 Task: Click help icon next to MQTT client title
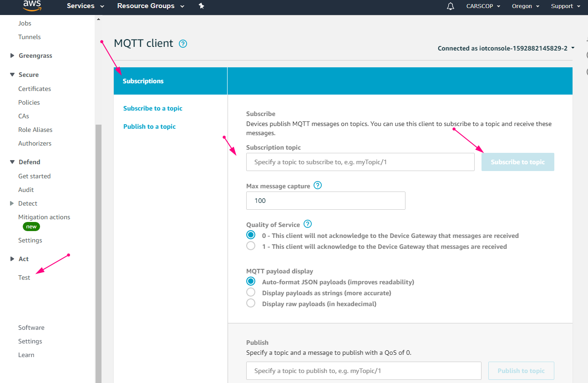click(x=183, y=44)
